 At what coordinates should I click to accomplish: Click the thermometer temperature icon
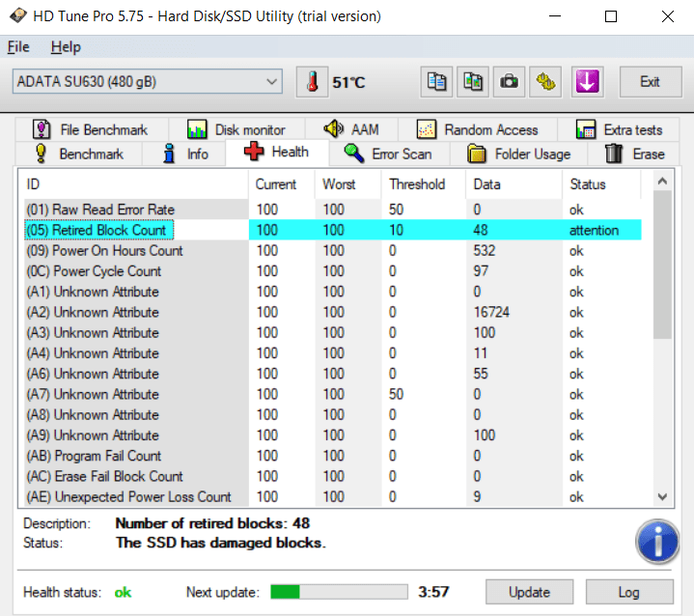312,82
